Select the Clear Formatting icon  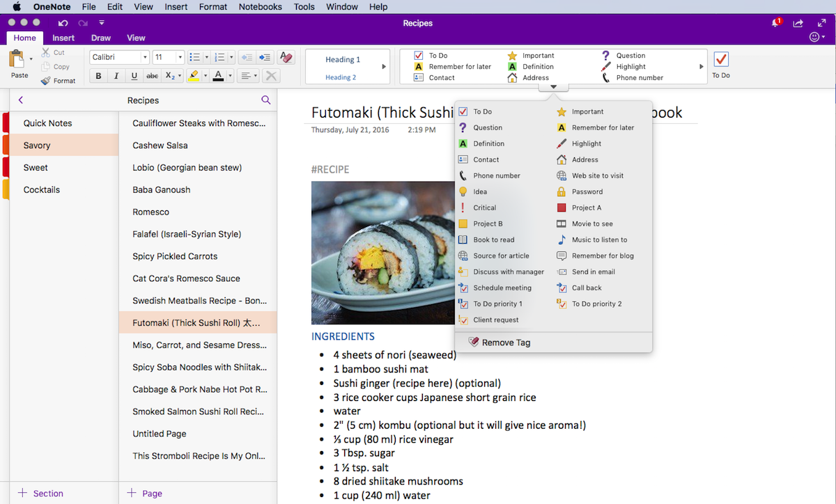click(x=286, y=57)
